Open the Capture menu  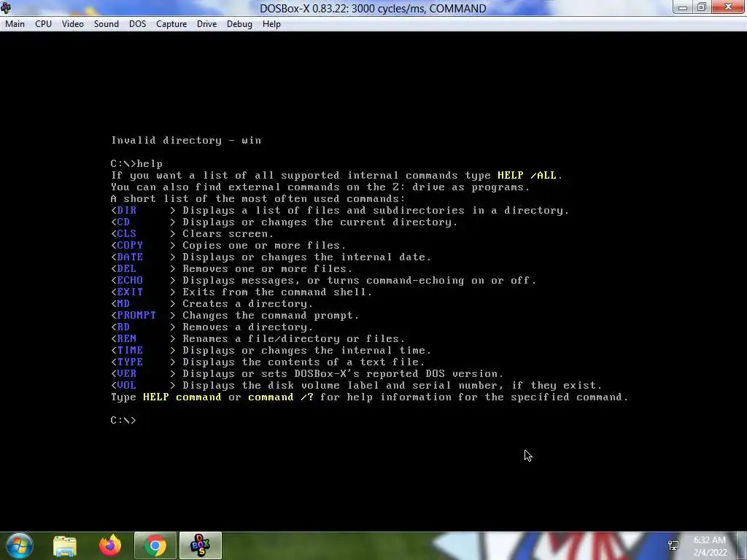click(171, 24)
